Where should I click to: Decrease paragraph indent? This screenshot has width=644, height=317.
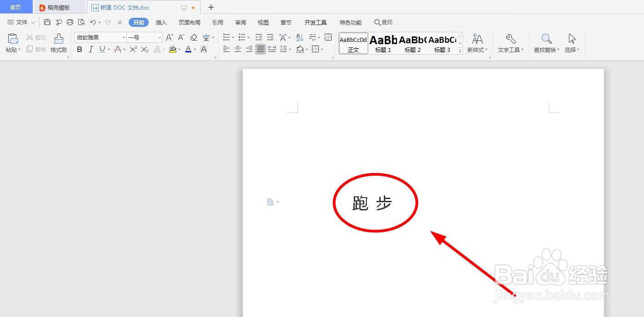(x=259, y=37)
